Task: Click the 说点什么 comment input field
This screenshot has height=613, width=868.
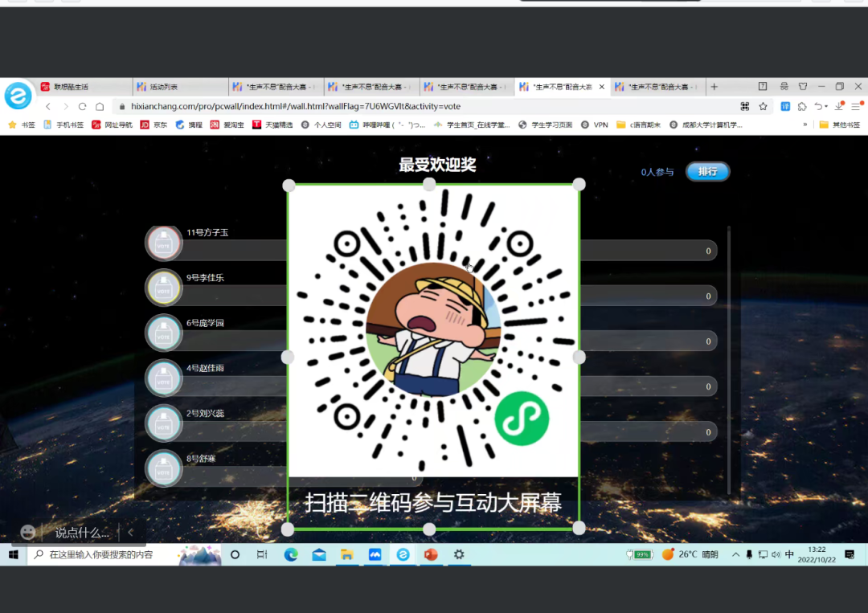Action: [x=81, y=533]
